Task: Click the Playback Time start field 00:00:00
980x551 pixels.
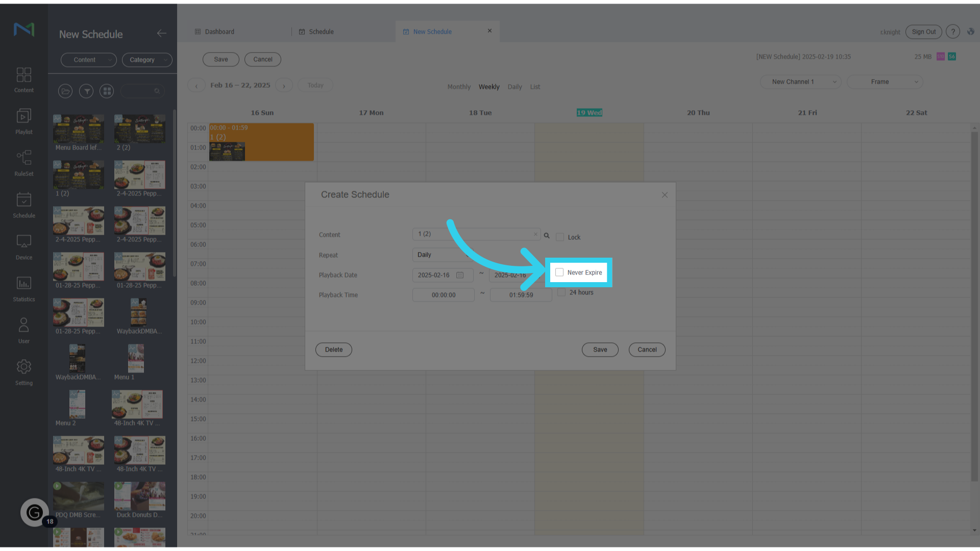Action: pyautogui.click(x=444, y=295)
